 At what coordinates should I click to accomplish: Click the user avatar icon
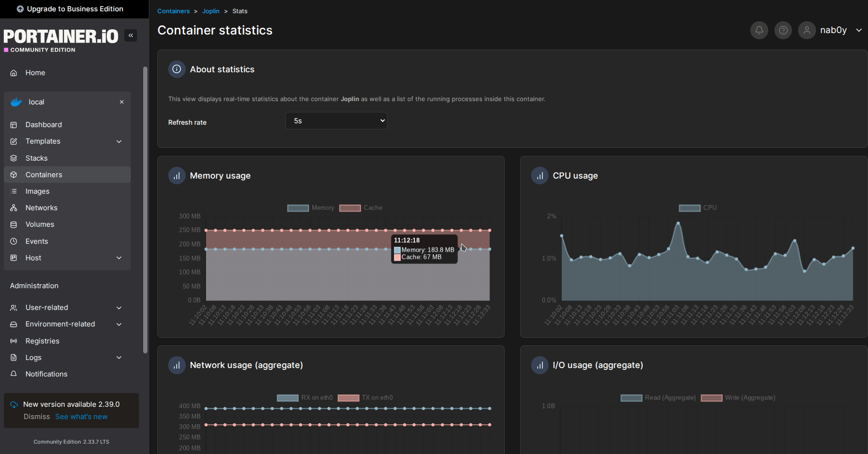coord(807,30)
